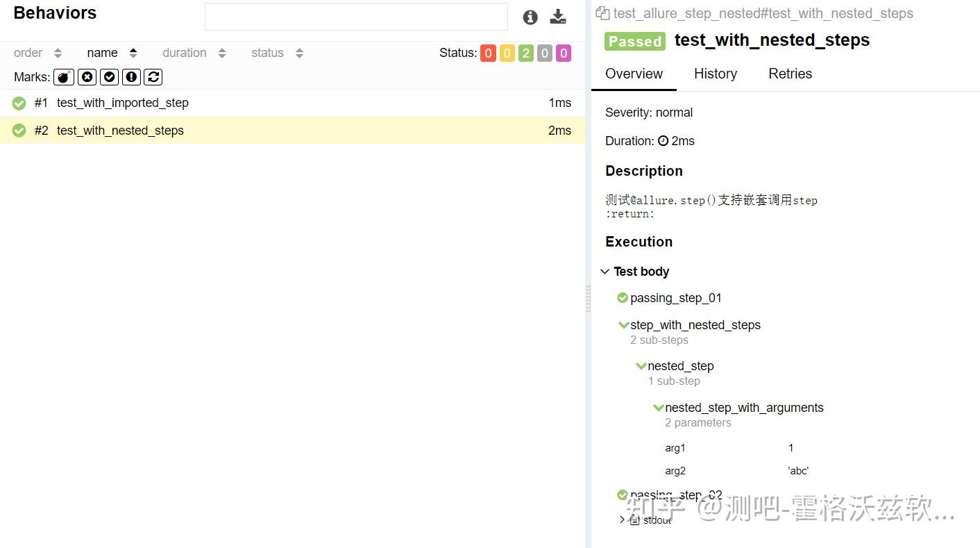Sort the list by status
The image size is (980, 548).
click(x=267, y=53)
